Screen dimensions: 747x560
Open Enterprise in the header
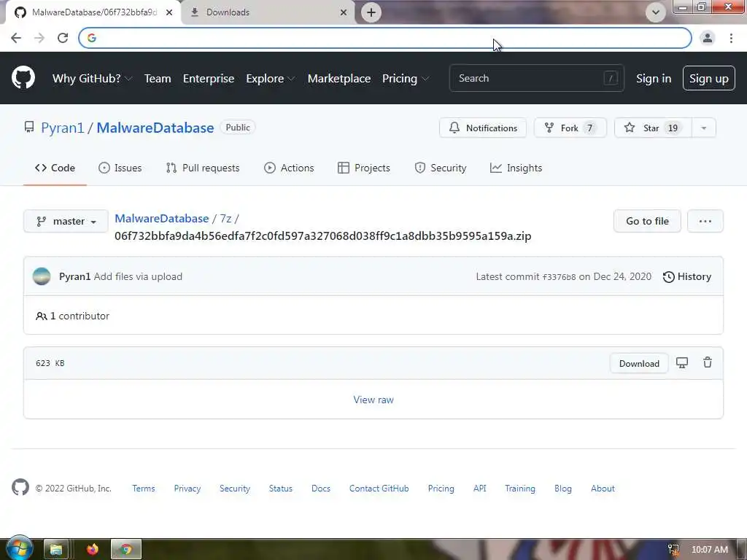click(x=209, y=79)
